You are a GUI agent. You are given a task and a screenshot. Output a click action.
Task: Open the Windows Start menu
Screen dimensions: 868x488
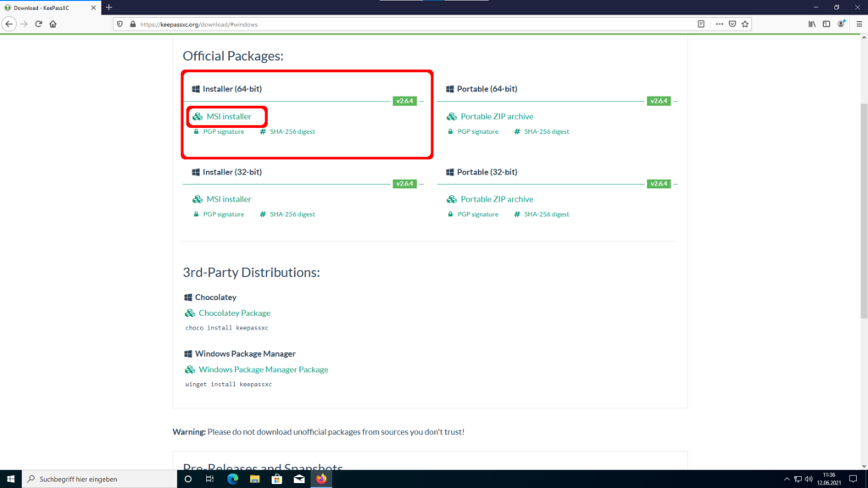point(10,480)
